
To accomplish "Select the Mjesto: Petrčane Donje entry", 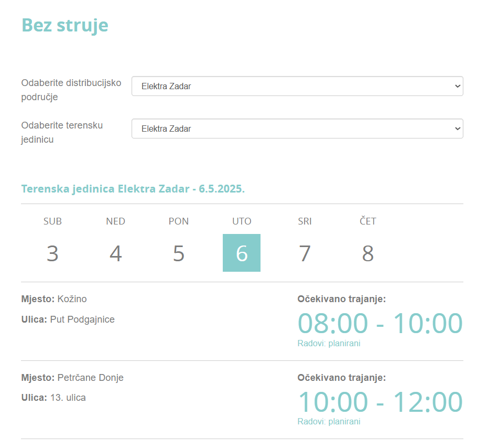I will [72, 378].
